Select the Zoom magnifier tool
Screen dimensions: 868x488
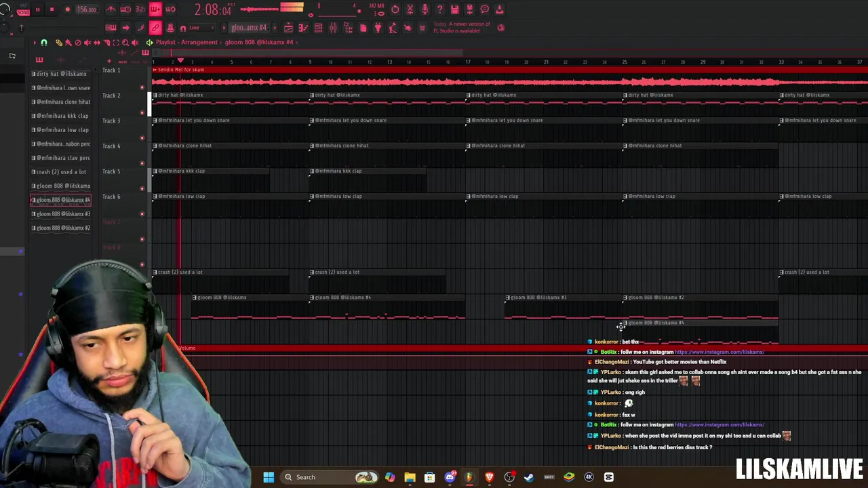[125, 42]
